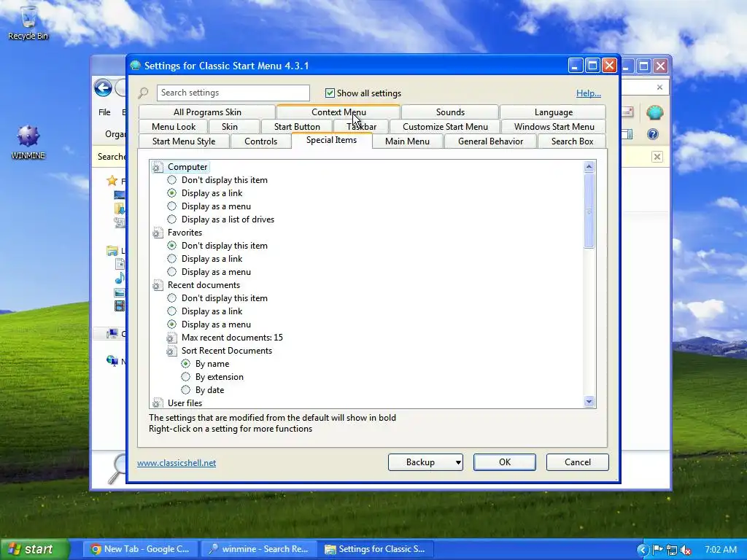The image size is (747, 560).
Task: Open the Recycle Bin desktop icon
Action: tap(28, 23)
